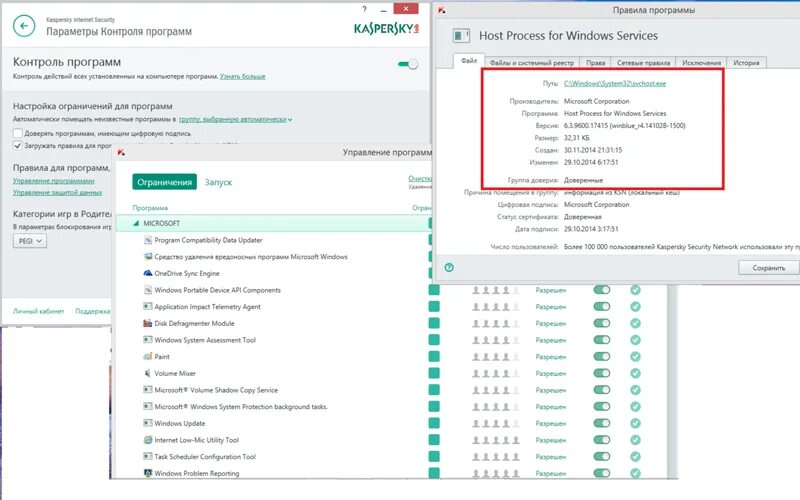Click Средство удаления вредоносных программ icon
800x500 pixels.
pos(148,256)
